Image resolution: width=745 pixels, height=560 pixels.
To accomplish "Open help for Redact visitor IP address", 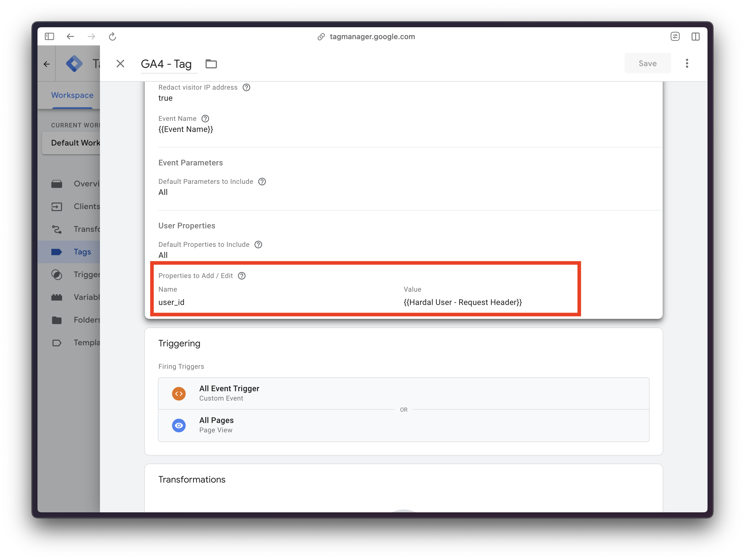I will pyautogui.click(x=246, y=87).
